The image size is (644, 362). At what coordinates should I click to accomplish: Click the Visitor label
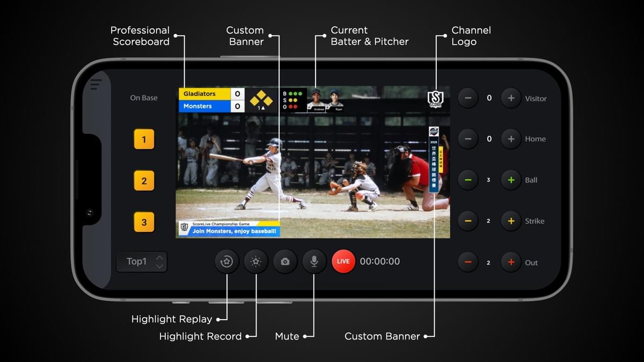pyautogui.click(x=536, y=99)
